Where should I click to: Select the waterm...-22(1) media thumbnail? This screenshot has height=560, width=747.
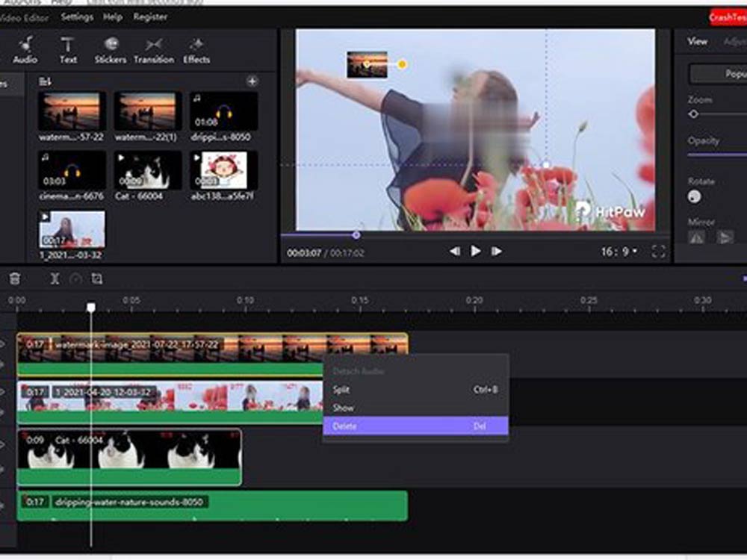148,111
